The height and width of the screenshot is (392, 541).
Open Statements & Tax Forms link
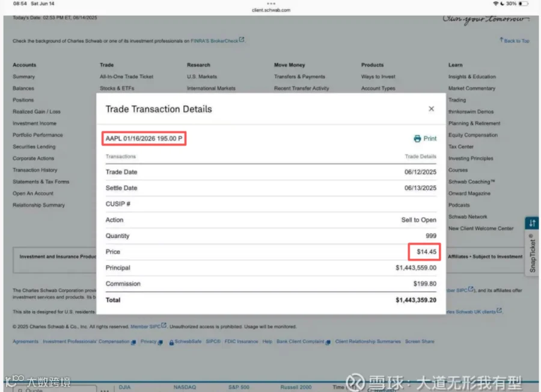41,182
